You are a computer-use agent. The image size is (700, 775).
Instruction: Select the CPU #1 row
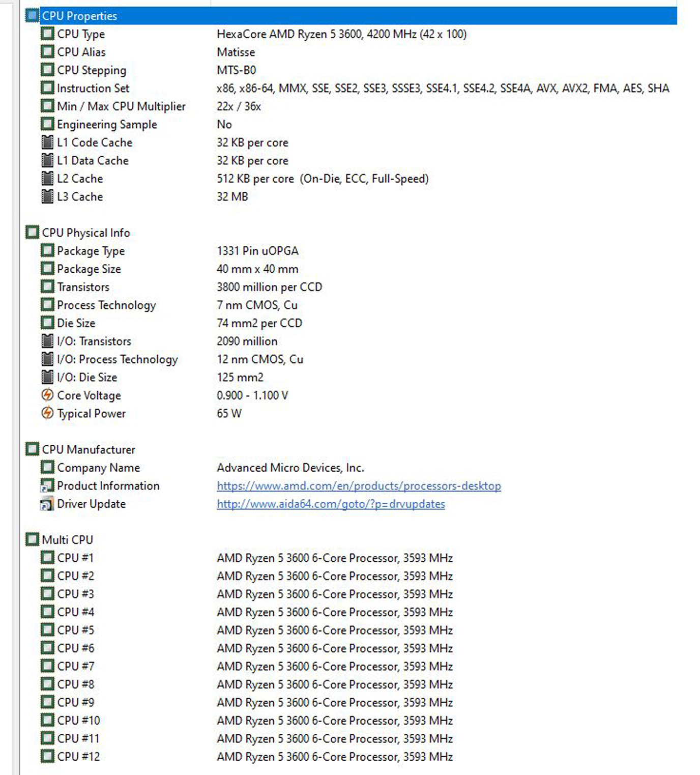tap(247, 558)
